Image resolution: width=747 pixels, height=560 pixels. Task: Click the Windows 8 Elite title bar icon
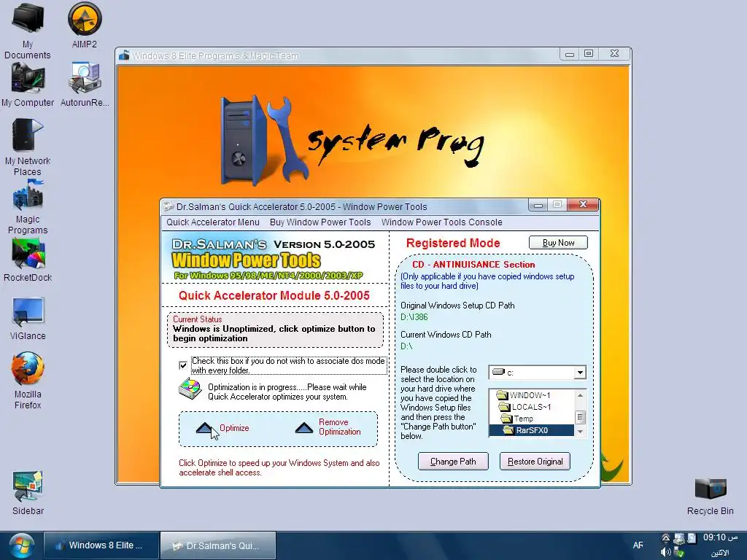[124, 55]
